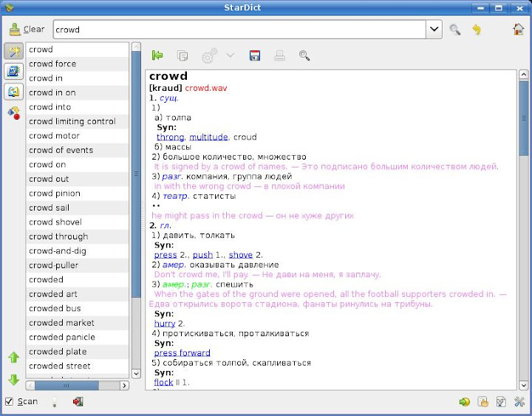Click the definition pane scrollbar thumb
Image resolution: width=532 pixels, height=416 pixels.
tap(524, 118)
